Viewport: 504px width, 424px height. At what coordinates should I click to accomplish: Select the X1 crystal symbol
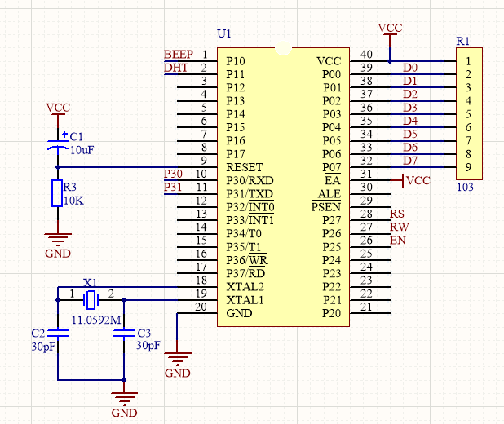click(91, 299)
